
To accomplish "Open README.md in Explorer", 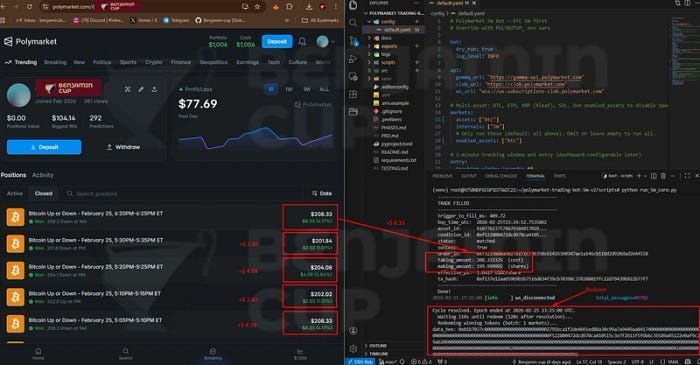I will (x=394, y=152).
